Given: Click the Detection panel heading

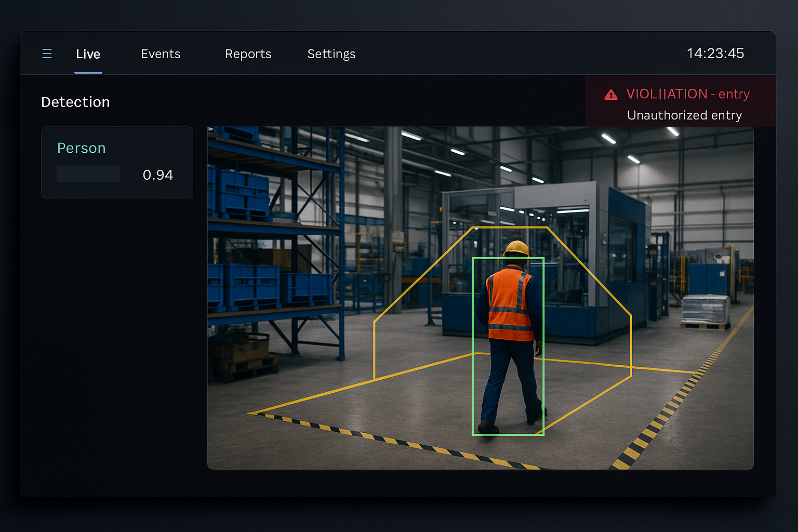Looking at the screenshot, I should click(75, 102).
